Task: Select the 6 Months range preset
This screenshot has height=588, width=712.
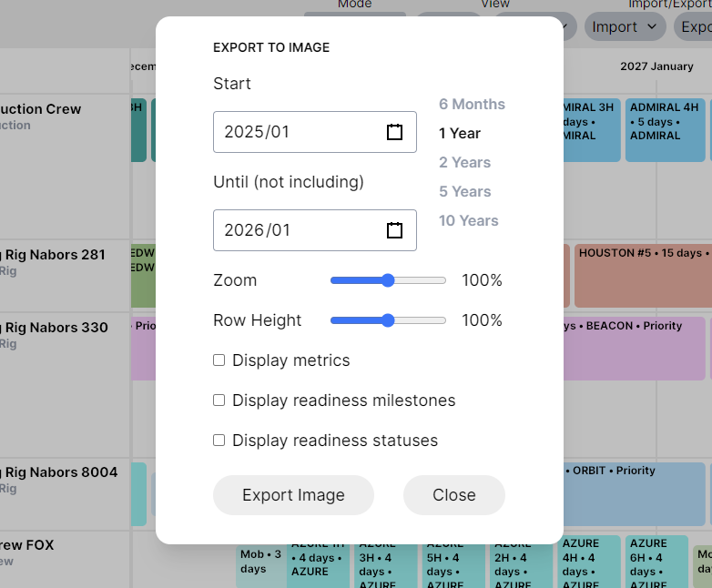Action: click(x=472, y=104)
